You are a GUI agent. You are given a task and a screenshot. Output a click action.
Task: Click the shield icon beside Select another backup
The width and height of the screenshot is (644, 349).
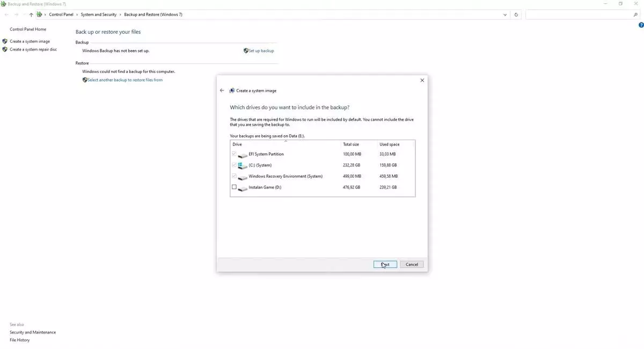(85, 80)
